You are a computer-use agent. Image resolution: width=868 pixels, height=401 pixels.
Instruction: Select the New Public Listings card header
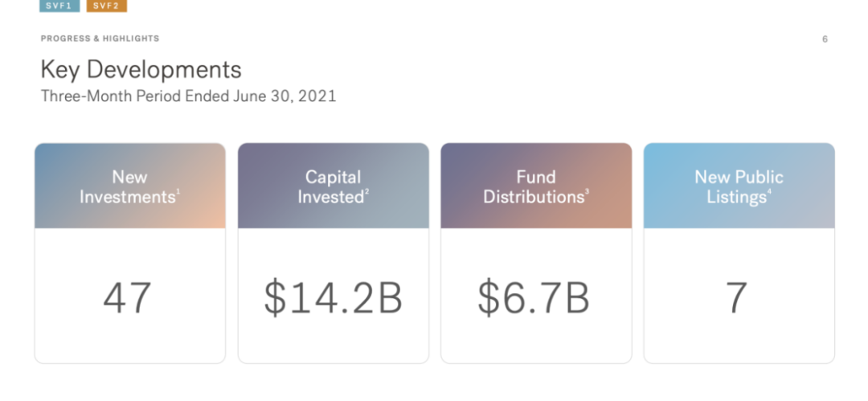tap(739, 186)
